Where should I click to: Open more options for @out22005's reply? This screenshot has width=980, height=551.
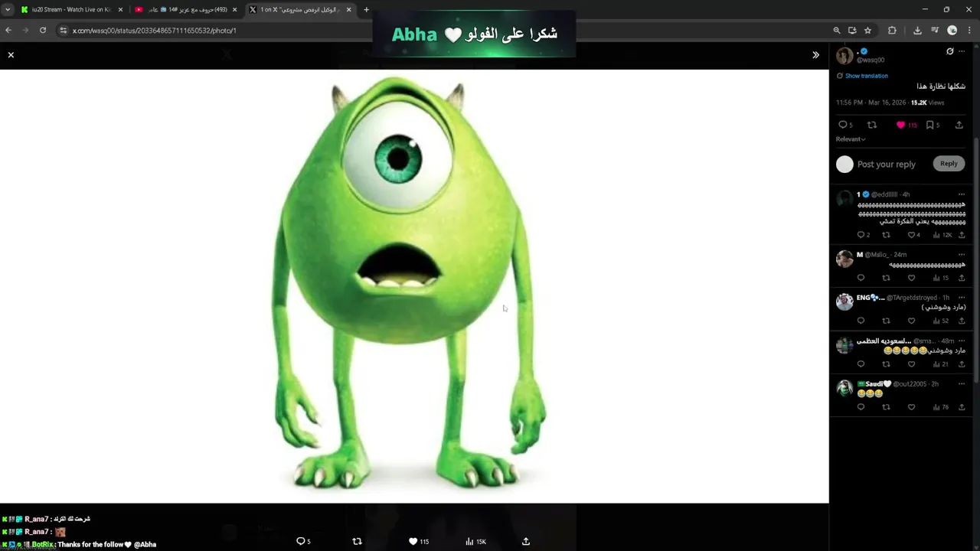coord(962,383)
